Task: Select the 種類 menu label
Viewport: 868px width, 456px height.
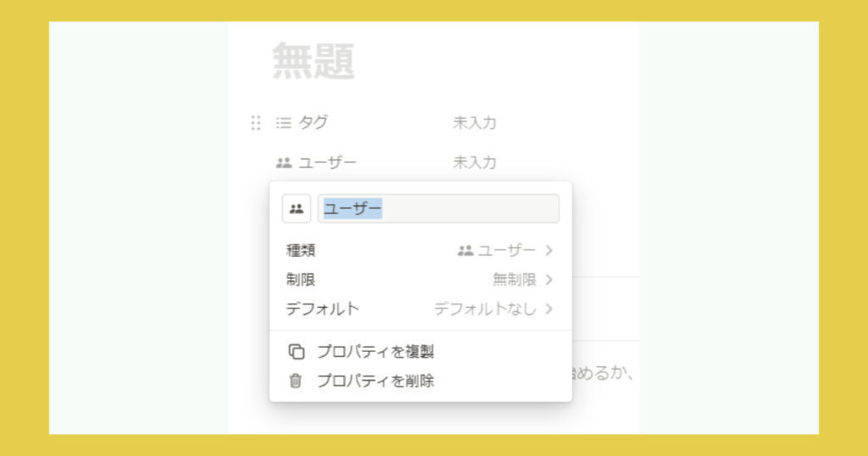Action: pyautogui.click(x=301, y=251)
